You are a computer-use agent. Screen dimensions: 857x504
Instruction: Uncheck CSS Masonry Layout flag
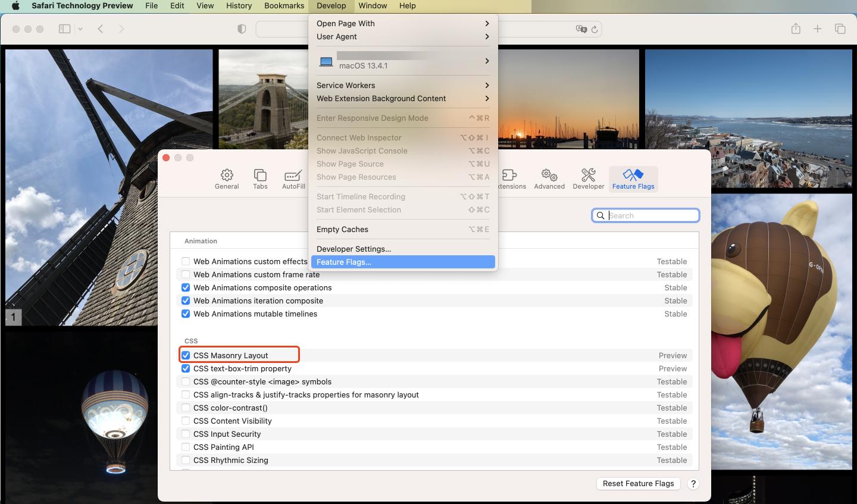[x=186, y=355]
